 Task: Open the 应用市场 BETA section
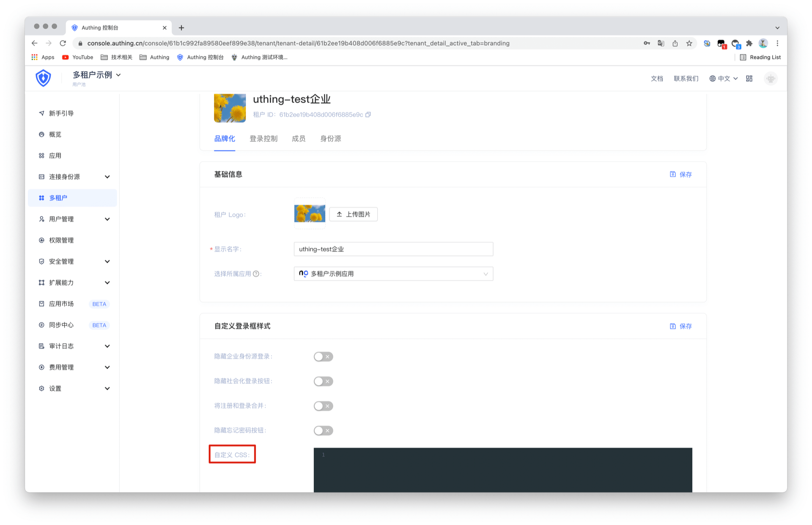pos(61,304)
